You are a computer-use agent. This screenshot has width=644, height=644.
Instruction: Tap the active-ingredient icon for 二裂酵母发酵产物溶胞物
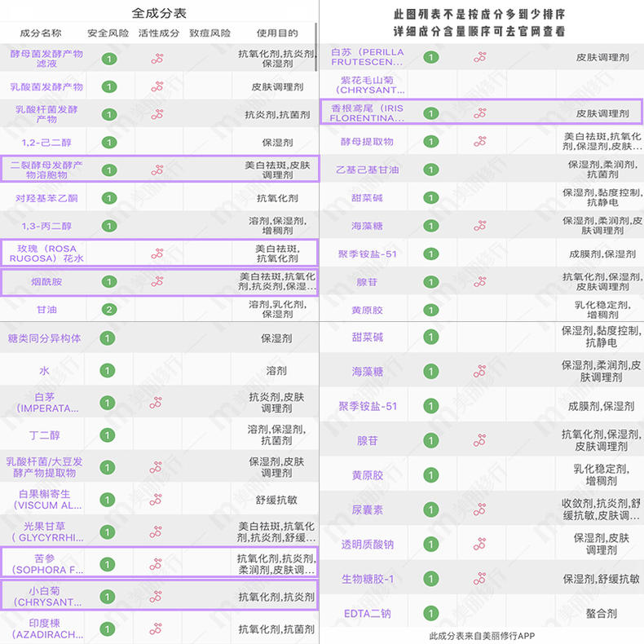[157, 170]
